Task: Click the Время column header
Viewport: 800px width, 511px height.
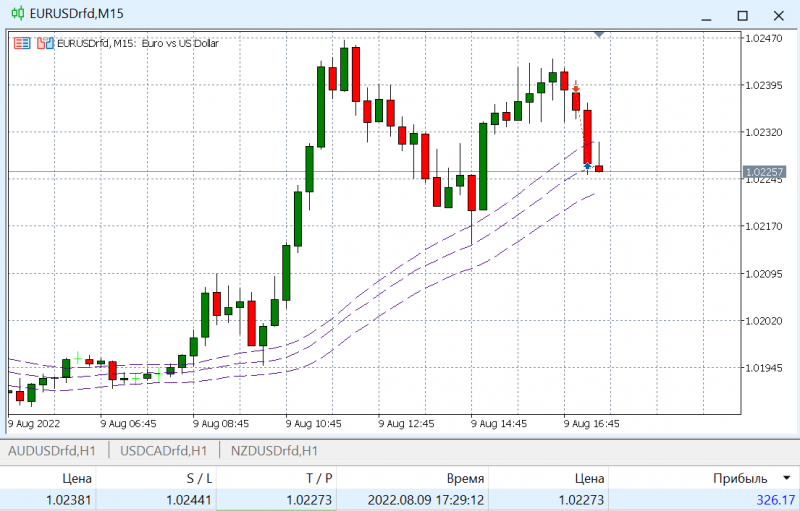Action: coord(465,478)
